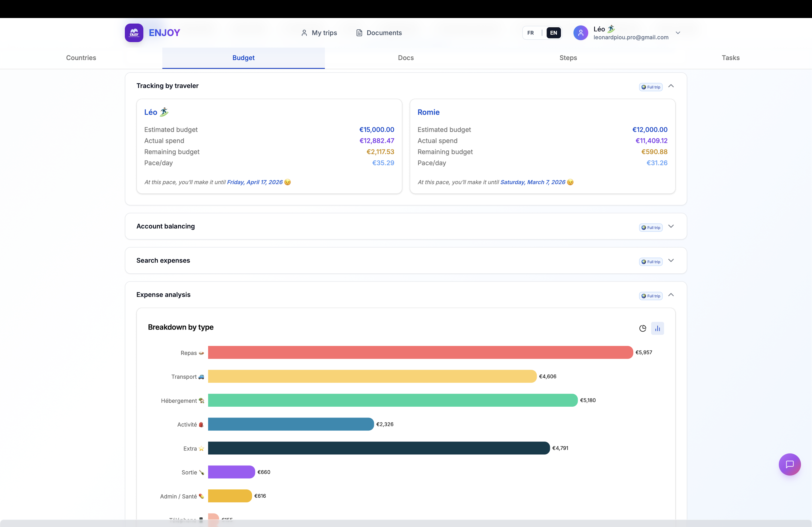Click Full trip badge in Expense analysis
This screenshot has height=527, width=812.
(x=651, y=296)
